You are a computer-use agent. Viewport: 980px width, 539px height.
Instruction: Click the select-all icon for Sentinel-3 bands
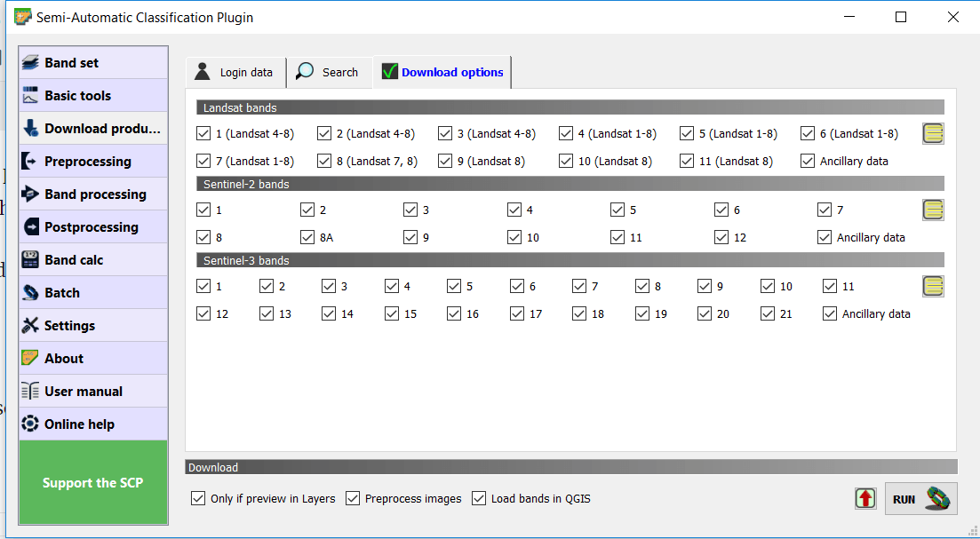(933, 286)
